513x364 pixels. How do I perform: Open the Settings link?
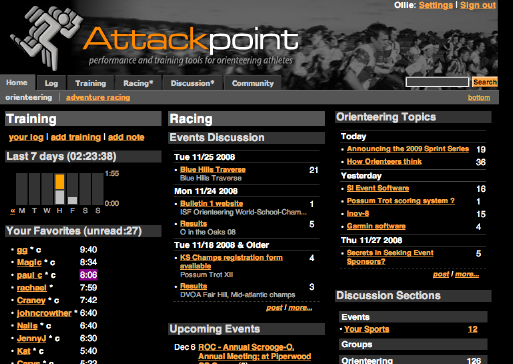tap(436, 5)
